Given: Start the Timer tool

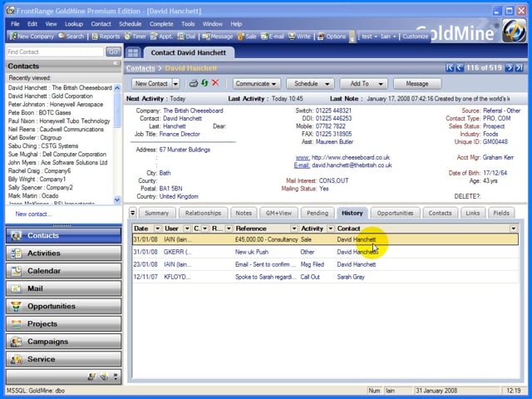Looking at the screenshot, I should (135, 37).
